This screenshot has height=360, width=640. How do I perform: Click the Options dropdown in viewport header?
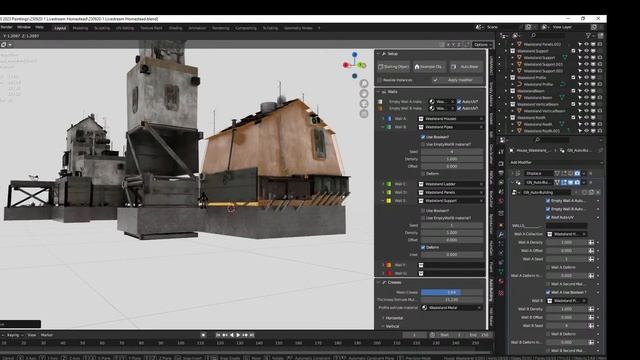pos(483,44)
